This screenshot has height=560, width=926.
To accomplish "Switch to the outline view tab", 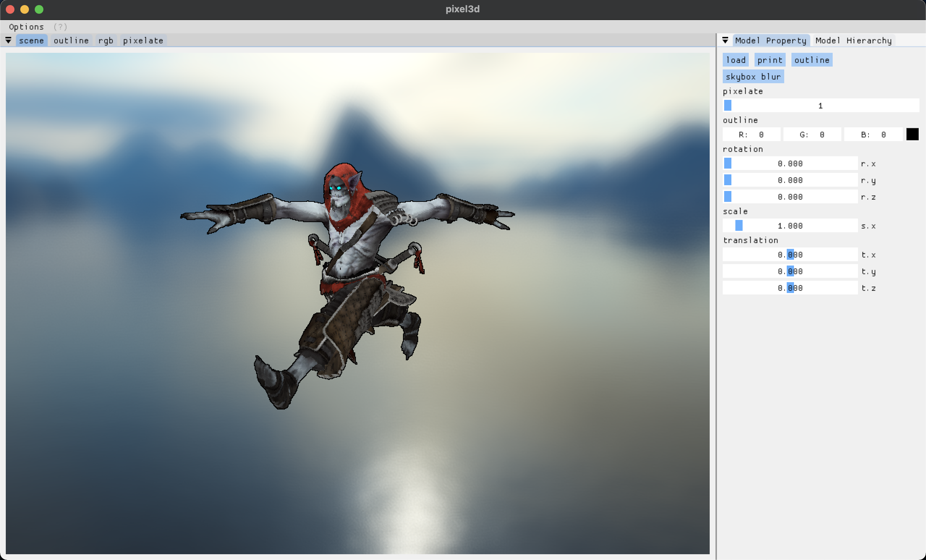I will pyautogui.click(x=71, y=40).
